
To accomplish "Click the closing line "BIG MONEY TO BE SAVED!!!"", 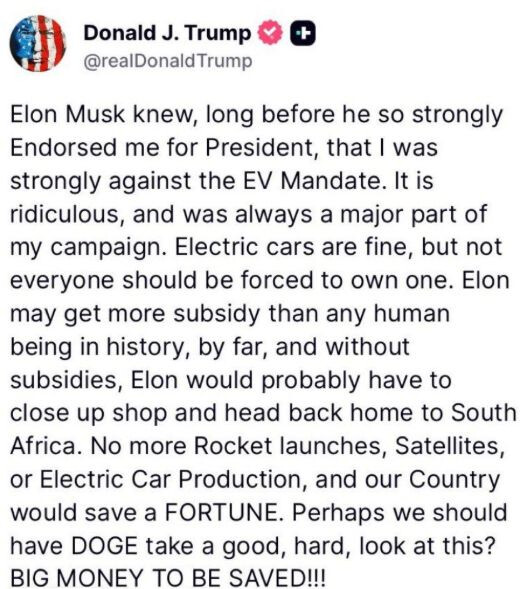I will (167, 578).
